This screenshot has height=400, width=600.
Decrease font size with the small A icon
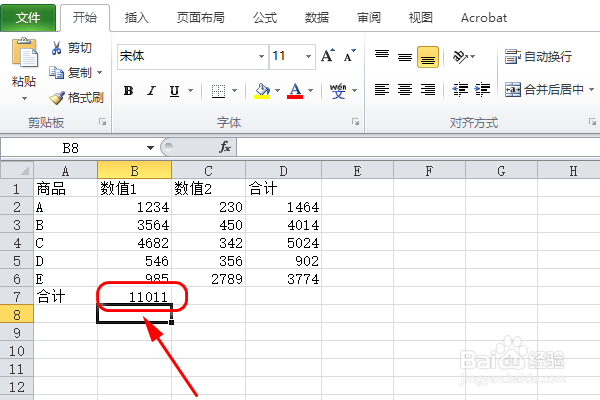[x=349, y=56]
